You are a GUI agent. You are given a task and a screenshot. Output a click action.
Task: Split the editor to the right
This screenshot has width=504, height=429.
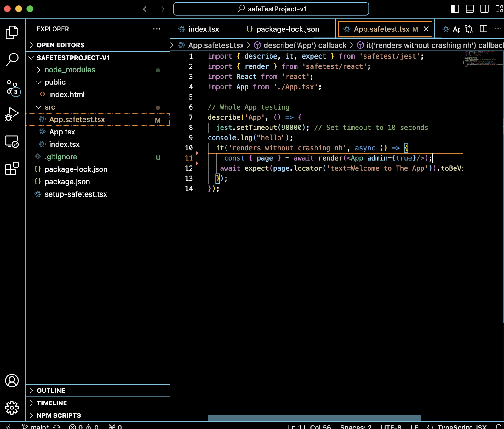click(484, 29)
